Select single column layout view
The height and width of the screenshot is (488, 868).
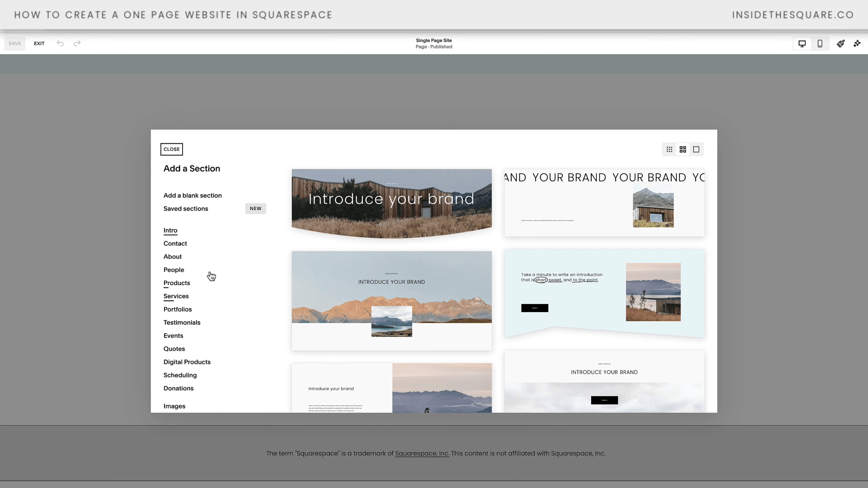point(696,150)
